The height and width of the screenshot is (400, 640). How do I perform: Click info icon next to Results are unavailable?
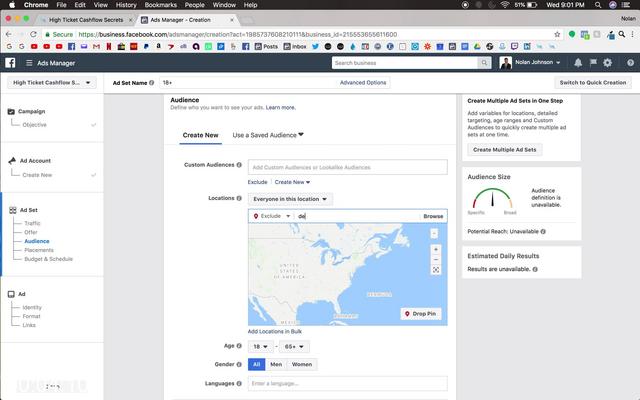pos(535,269)
